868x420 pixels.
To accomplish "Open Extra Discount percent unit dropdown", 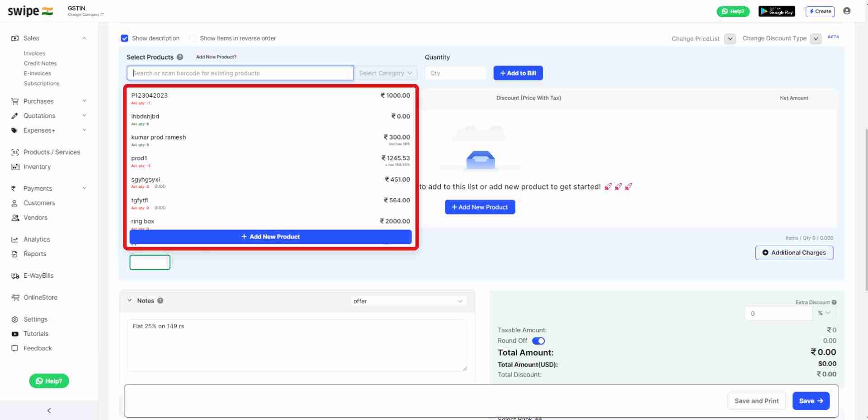I will coord(824,313).
